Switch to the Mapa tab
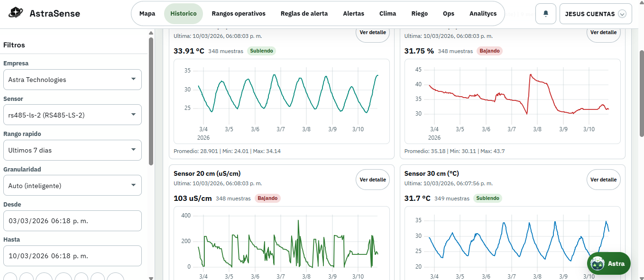This screenshot has width=644, height=280. tap(147, 14)
